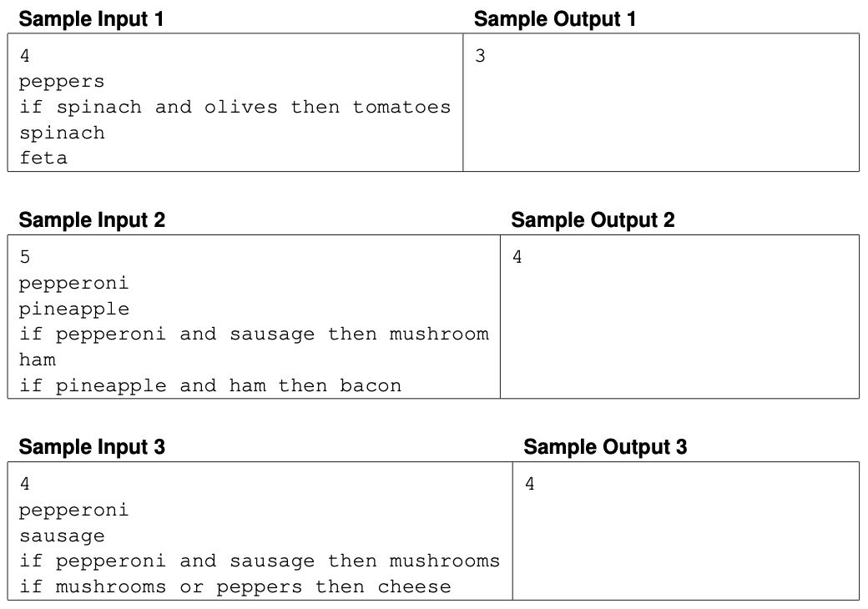Click the 'if pepperoni and sausage then mushroom' line

pyautogui.click(x=254, y=334)
